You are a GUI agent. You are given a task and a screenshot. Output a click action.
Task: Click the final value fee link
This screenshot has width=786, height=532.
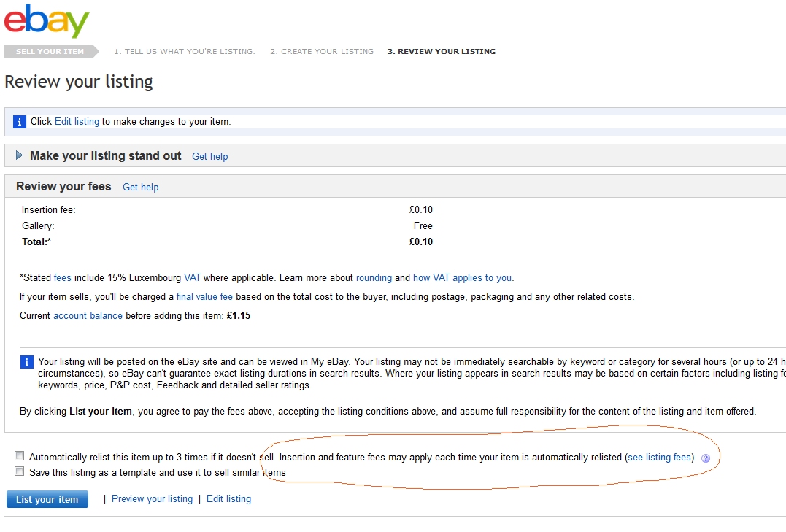[x=204, y=296]
